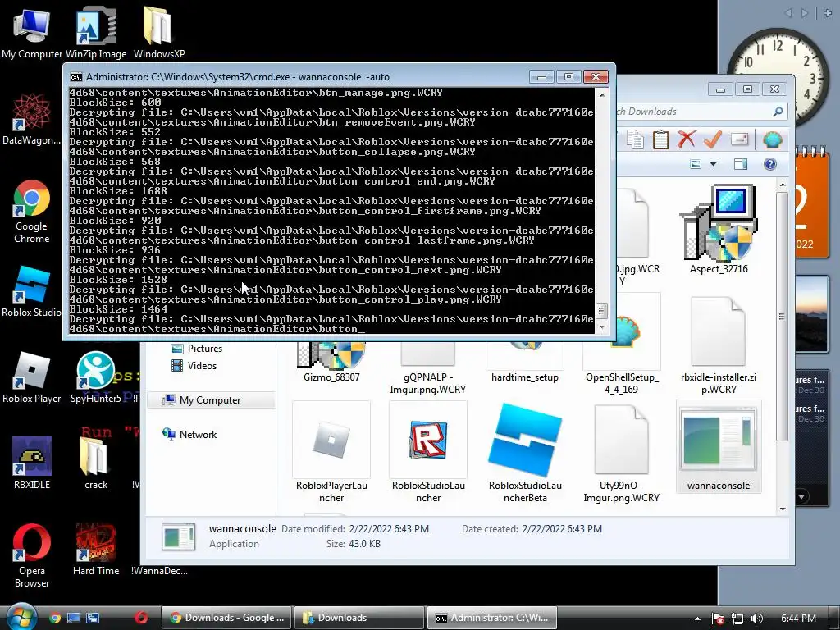Click the volume speaker tray icon

click(x=756, y=619)
